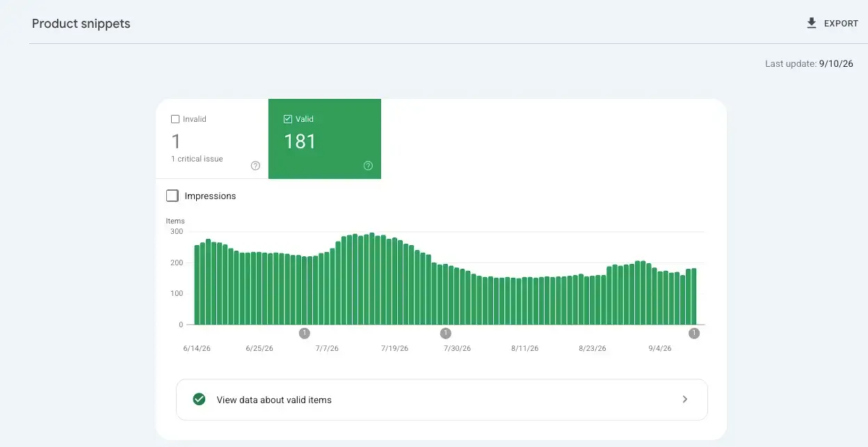The height and width of the screenshot is (447, 868).
Task: Click green checkmark icon beside View data
Action: pos(199,400)
